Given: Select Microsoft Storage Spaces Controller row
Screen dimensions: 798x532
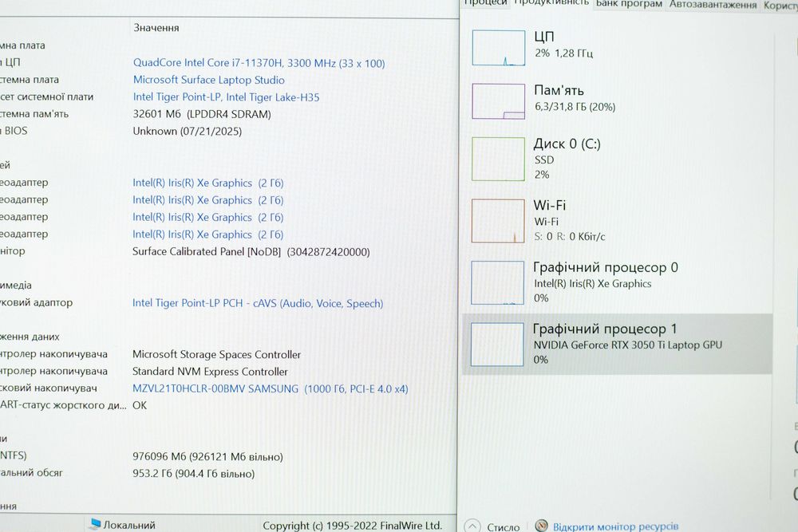Looking at the screenshot, I should pyautogui.click(x=216, y=354).
